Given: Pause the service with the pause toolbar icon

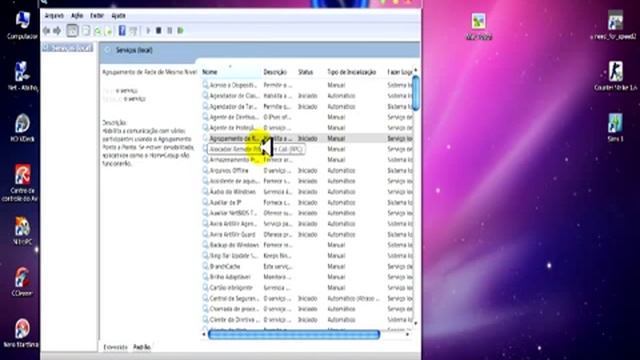Looking at the screenshot, I should pyautogui.click(x=169, y=31).
